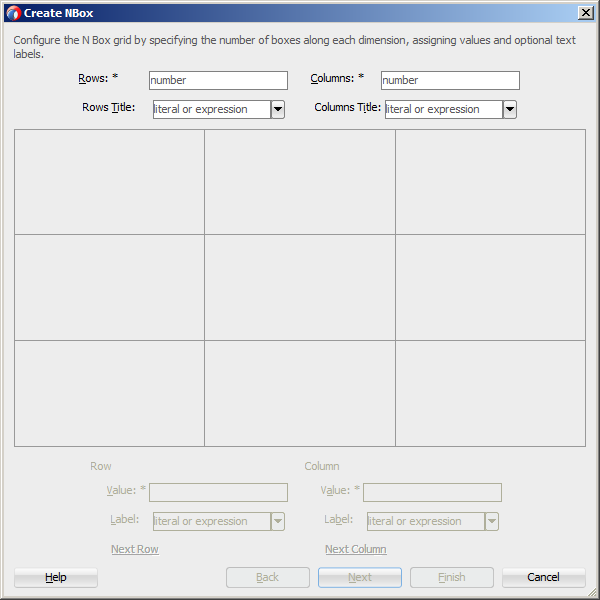This screenshot has height=600, width=600.
Task: Click the dialog resize grip corner
Action: pyautogui.click(x=592, y=592)
